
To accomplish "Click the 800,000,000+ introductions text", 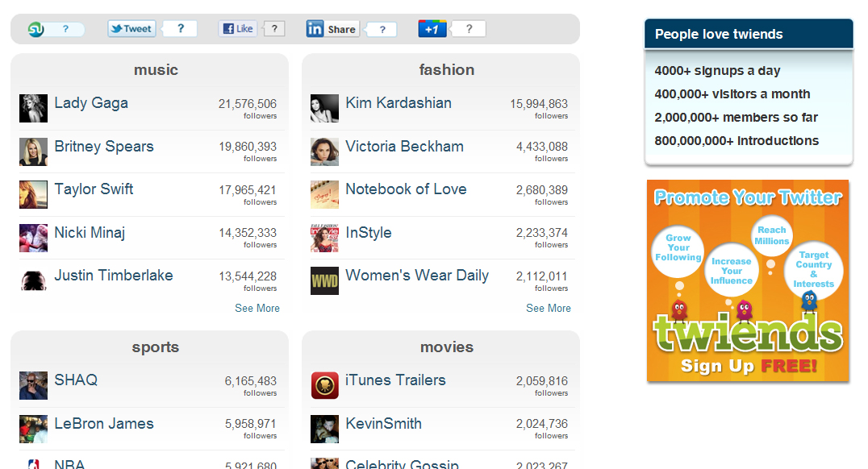I will click(x=737, y=141).
